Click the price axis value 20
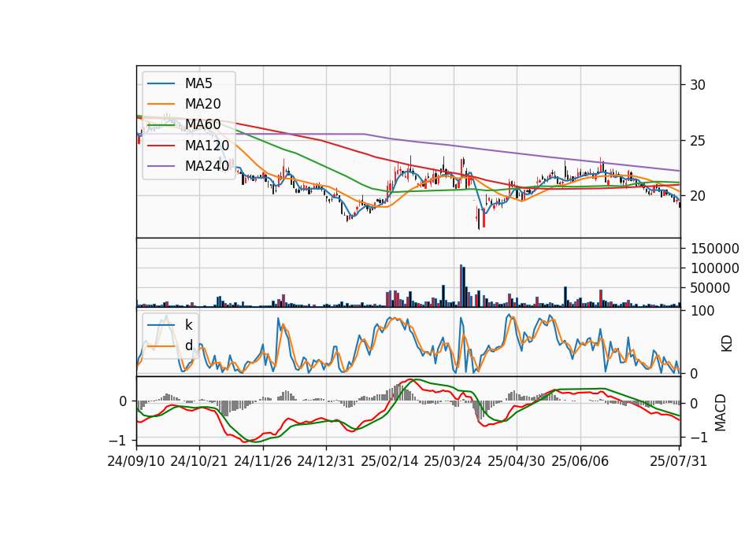The image size is (756, 543). (698, 196)
